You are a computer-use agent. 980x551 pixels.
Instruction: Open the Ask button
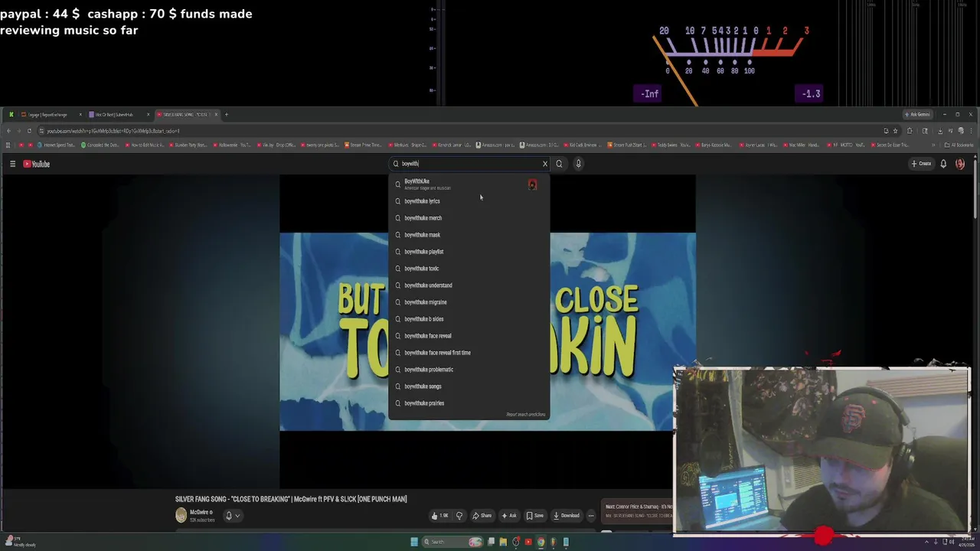pos(508,516)
